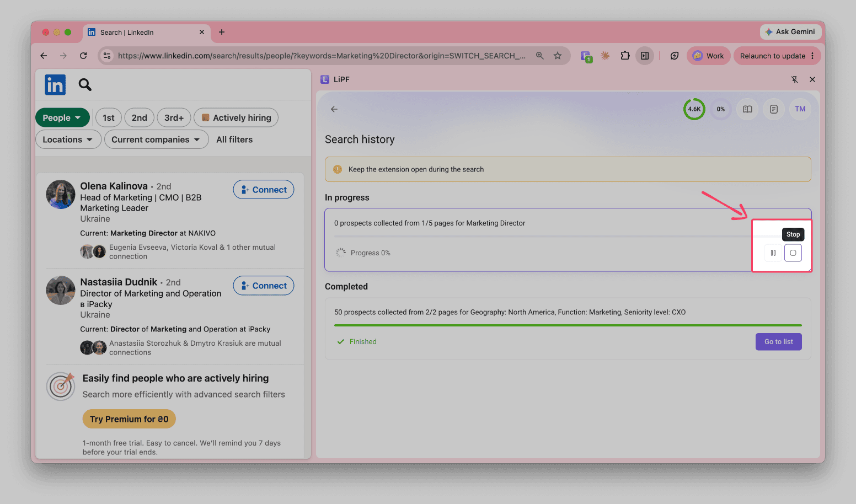This screenshot has height=504, width=856.
Task: Open the Chrome extensions puzzle icon
Action: coord(625,56)
